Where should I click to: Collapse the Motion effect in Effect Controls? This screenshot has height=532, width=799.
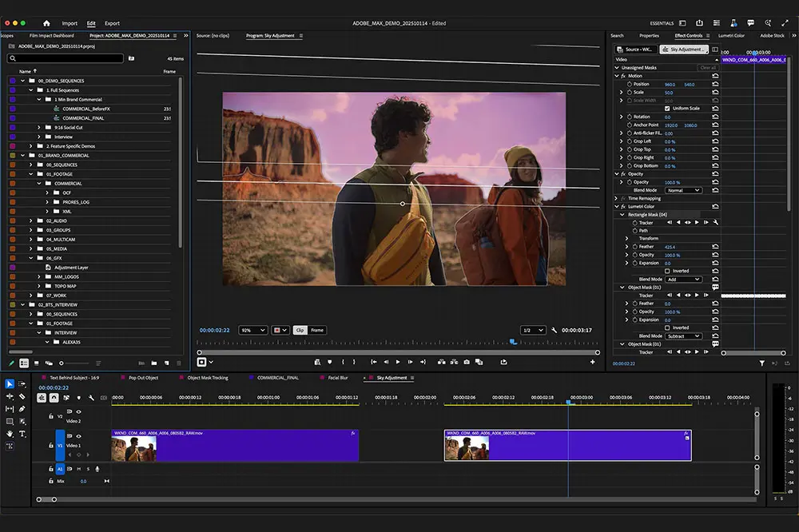(616, 76)
